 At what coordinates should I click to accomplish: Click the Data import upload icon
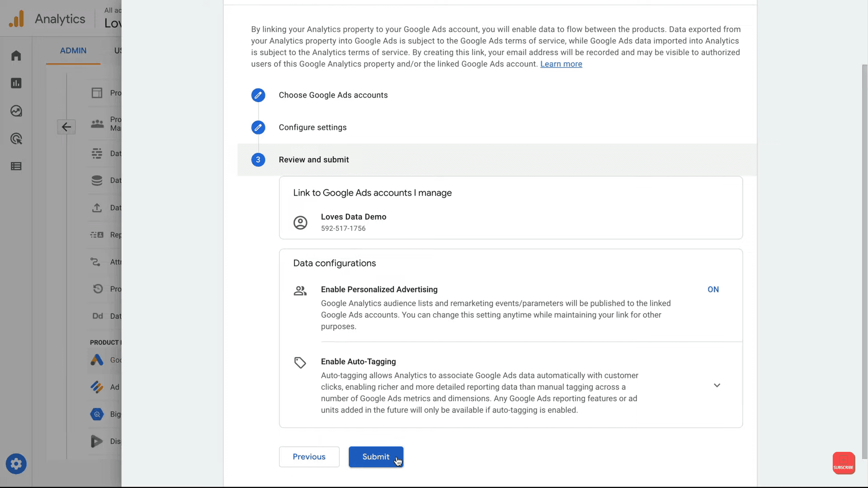click(x=97, y=208)
